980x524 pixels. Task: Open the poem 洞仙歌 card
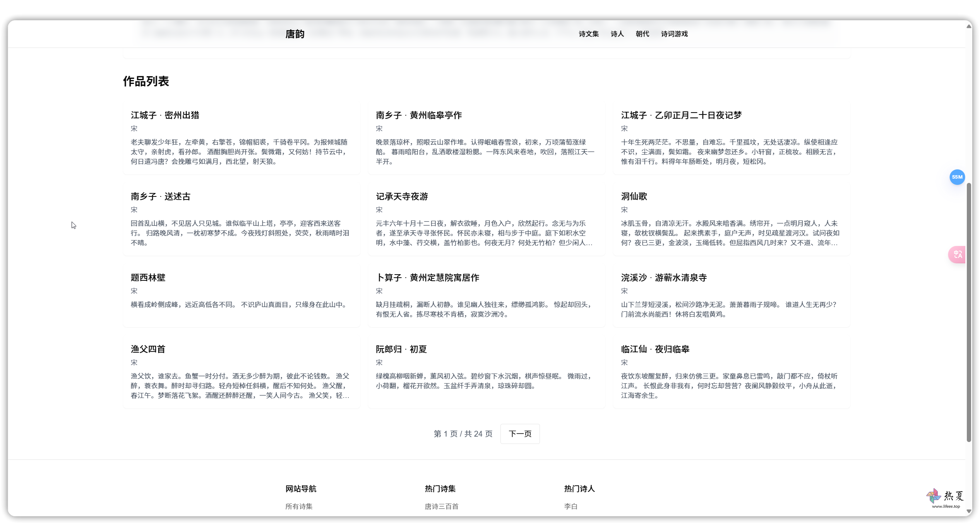(x=634, y=196)
